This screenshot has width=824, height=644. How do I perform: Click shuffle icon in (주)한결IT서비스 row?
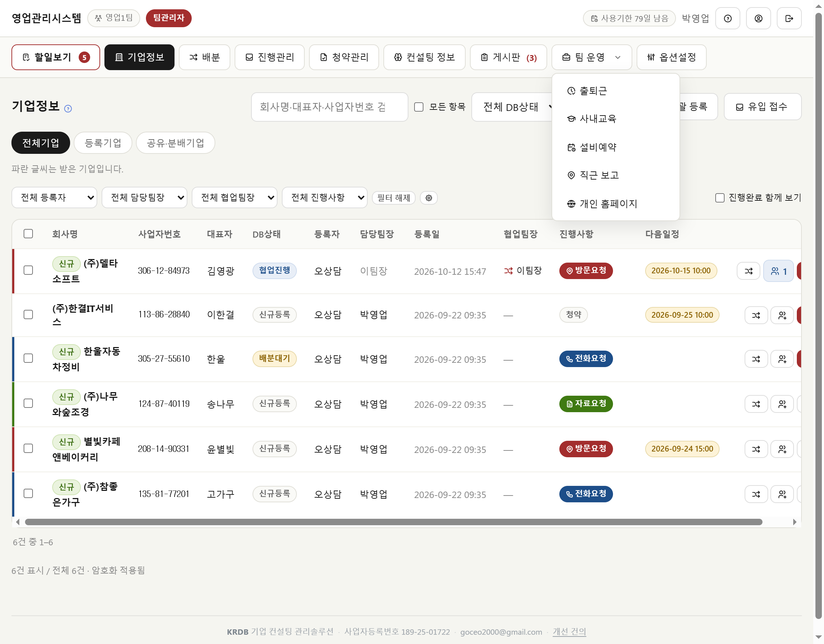tap(756, 315)
